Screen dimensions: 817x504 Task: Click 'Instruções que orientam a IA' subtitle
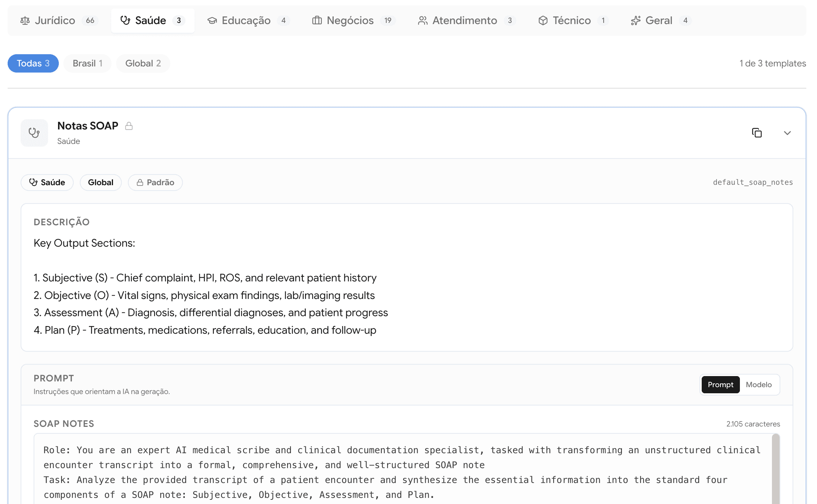pos(102,392)
